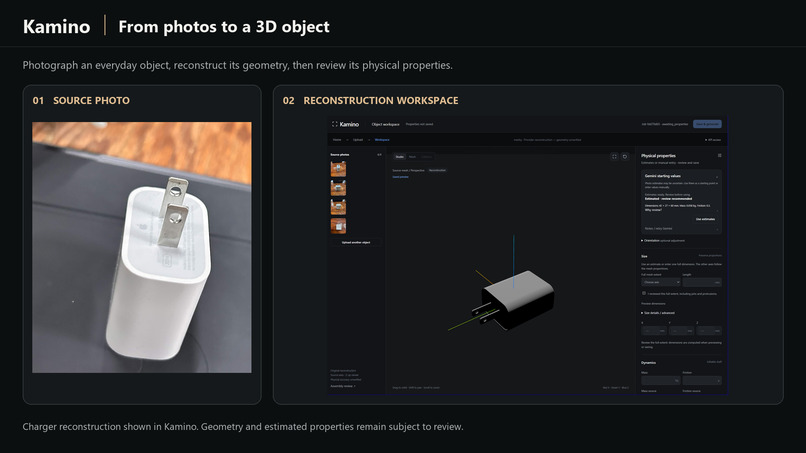Expand Size details / advanced
Viewport: 806px width, 453px height.
click(658, 313)
